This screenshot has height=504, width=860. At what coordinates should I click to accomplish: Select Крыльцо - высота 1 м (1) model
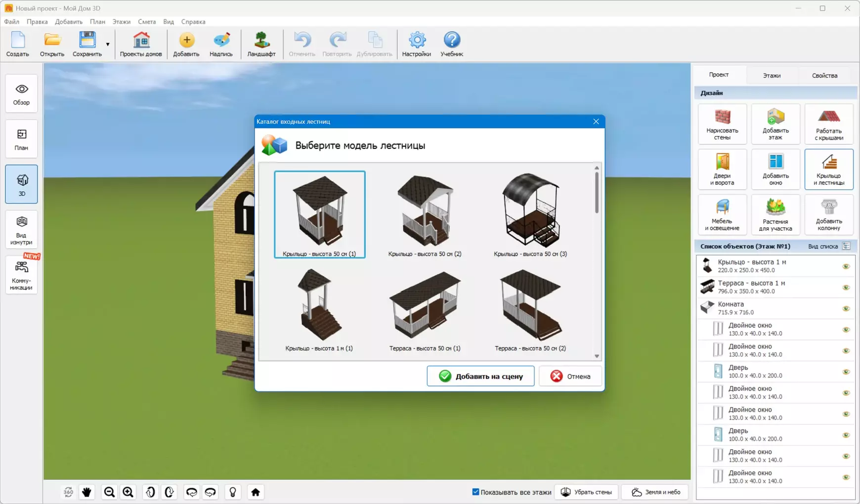319,310
